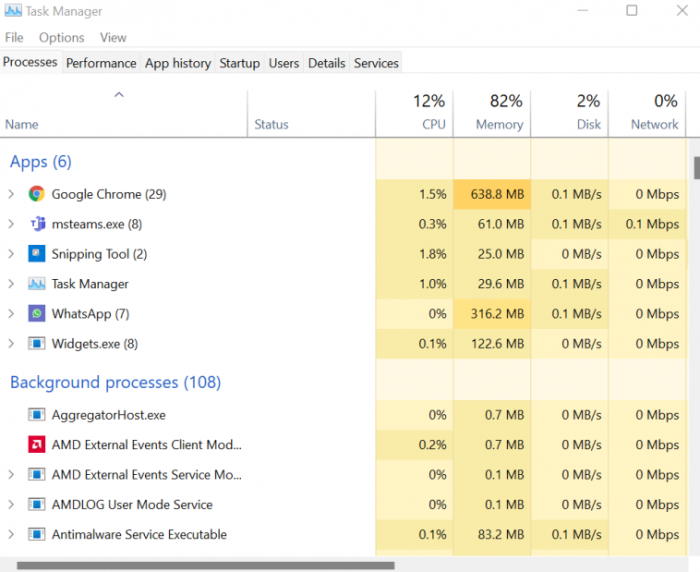Click the WhatsApp icon

click(x=37, y=313)
